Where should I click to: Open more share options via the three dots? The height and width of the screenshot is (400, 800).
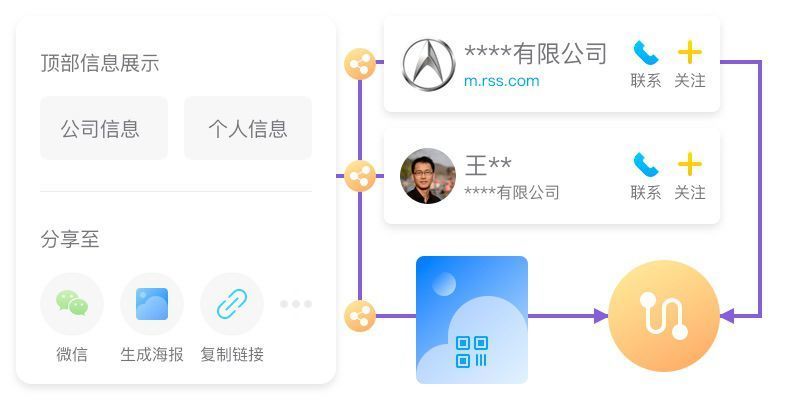tap(295, 304)
